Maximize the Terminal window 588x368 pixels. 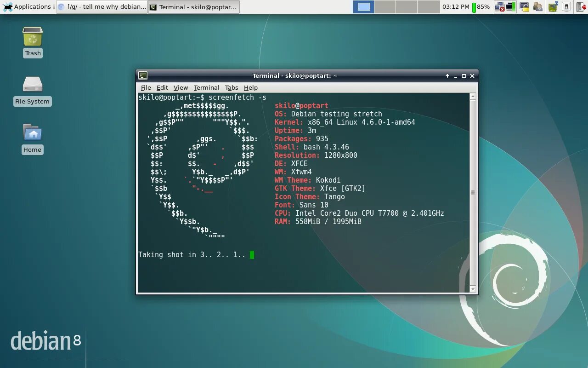tap(464, 76)
